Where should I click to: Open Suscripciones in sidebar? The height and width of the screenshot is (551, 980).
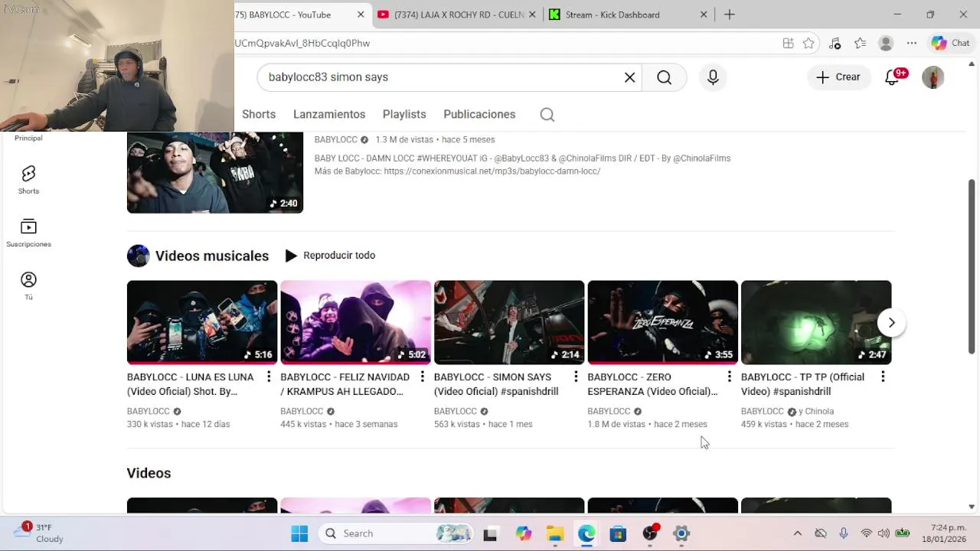tap(28, 233)
